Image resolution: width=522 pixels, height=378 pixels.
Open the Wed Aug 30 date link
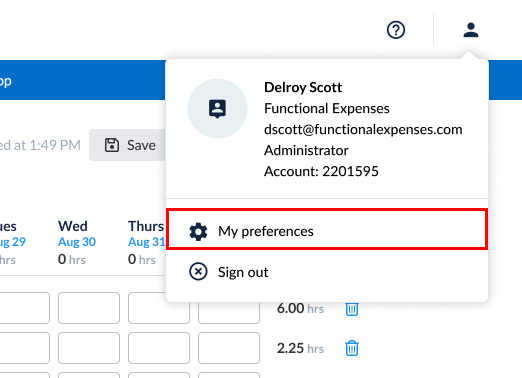[77, 242]
